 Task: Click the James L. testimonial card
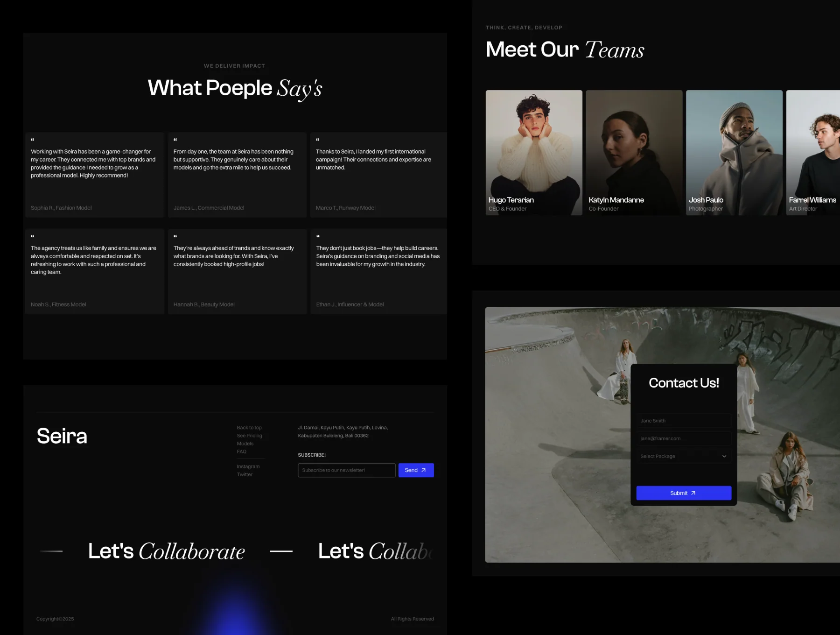[x=237, y=175]
